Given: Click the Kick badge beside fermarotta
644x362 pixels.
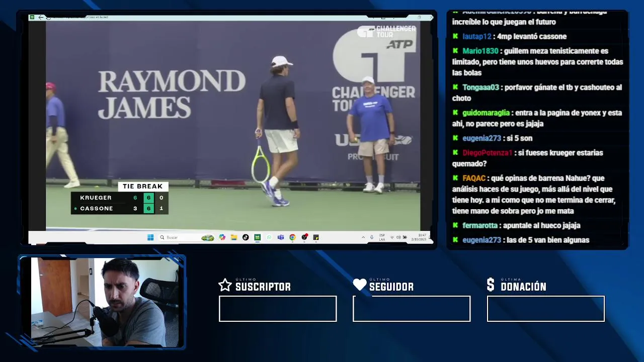Looking at the screenshot, I should 455,225.
